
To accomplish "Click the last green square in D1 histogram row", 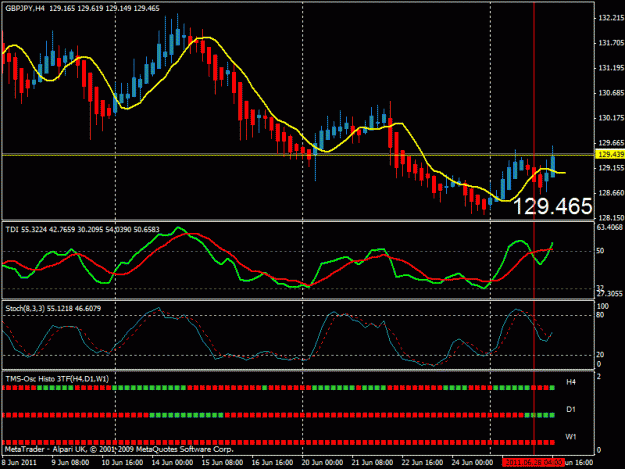I will [x=552, y=415].
